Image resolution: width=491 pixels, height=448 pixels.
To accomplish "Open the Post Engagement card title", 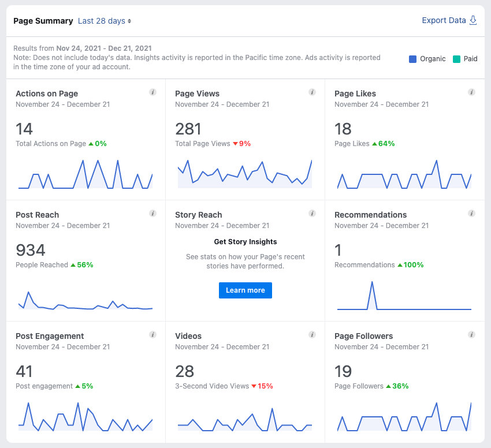I will [x=50, y=336].
